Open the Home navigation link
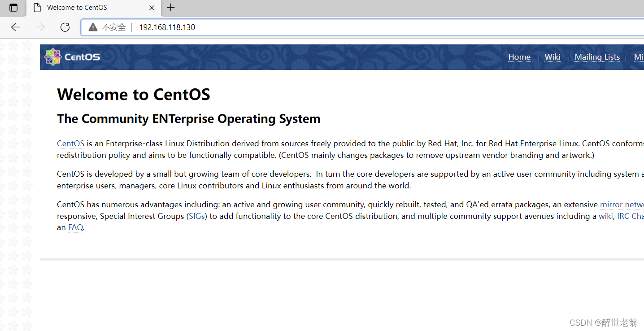The height and width of the screenshot is (331, 644). (x=519, y=57)
